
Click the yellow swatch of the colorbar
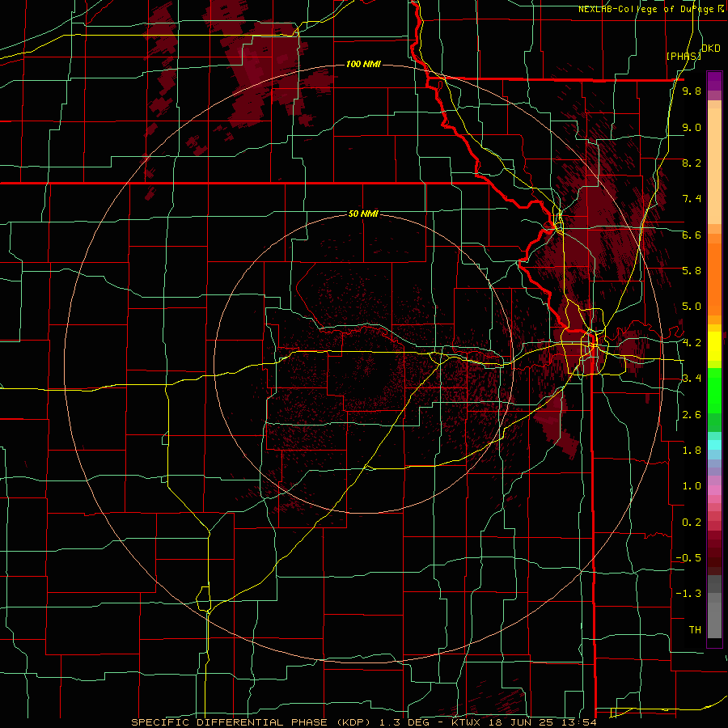714,346
